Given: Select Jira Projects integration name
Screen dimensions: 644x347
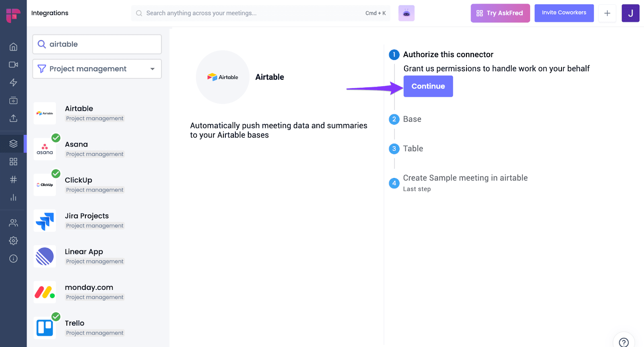Looking at the screenshot, I should 87,216.
